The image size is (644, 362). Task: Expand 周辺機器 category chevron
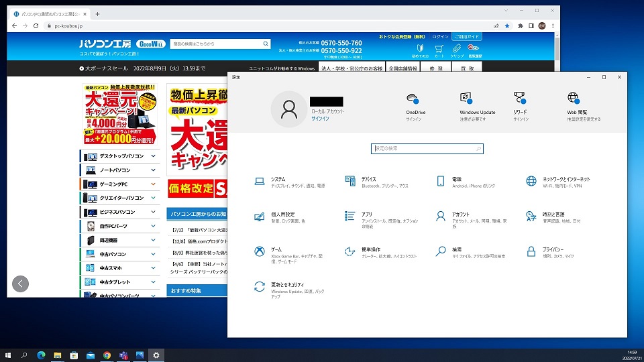pyautogui.click(x=154, y=240)
